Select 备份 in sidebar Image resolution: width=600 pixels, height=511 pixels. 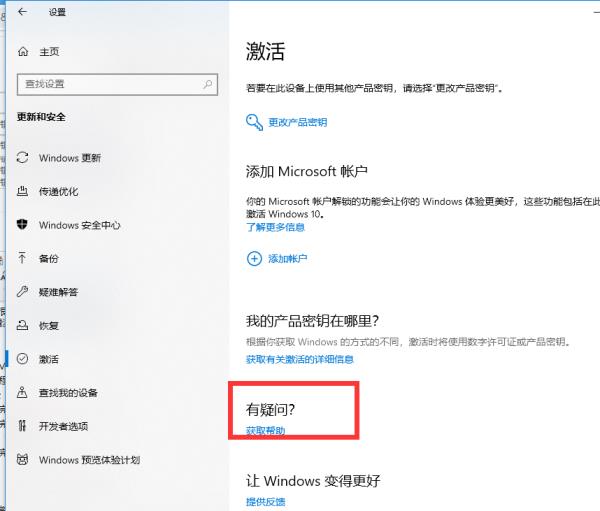coord(49,258)
